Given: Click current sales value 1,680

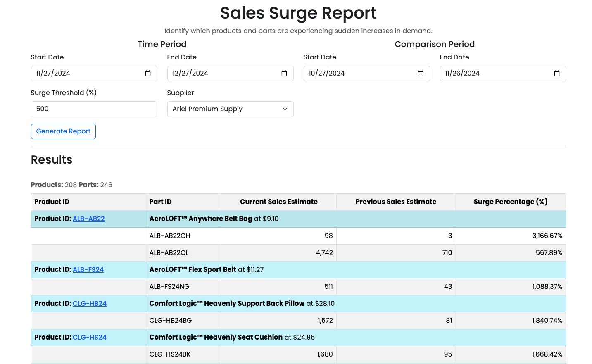Looking at the screenshot, I should pos(325,354).
